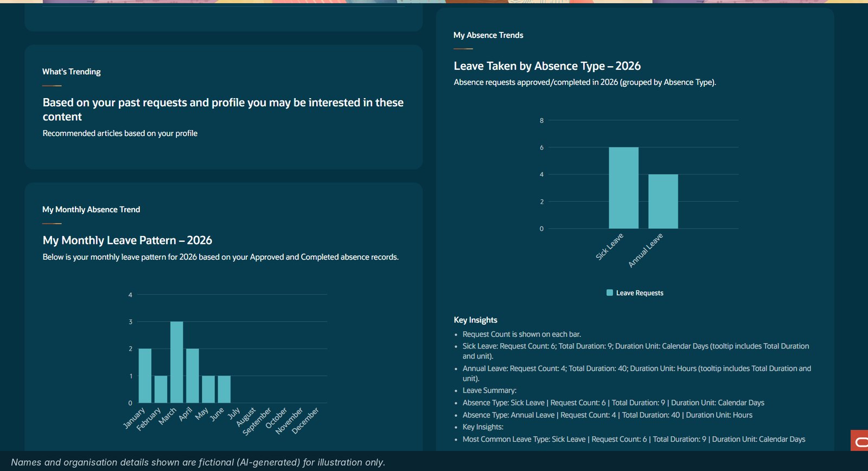Viewport: 868px width, 471px height.
Task: Click 'My Monthly Leave Pattern – 2026' title
Action: [127, 240]
